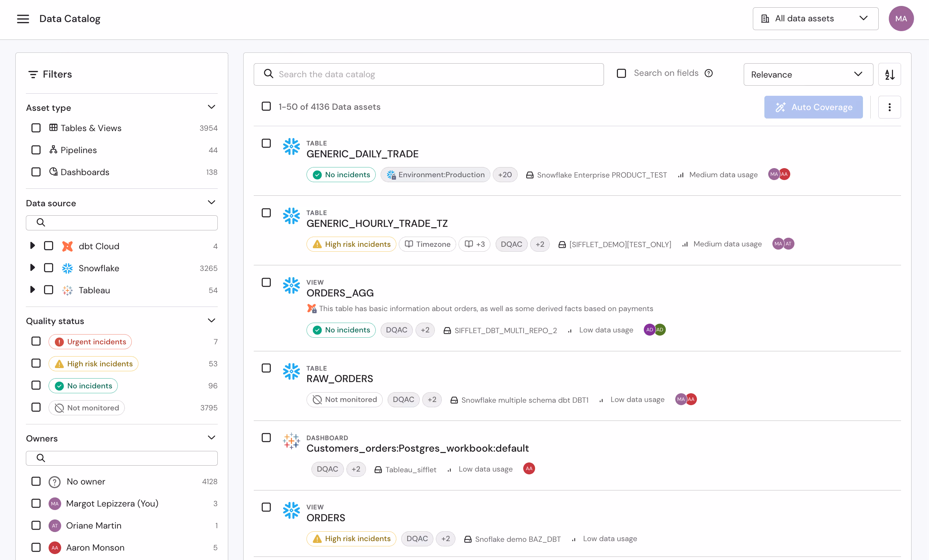Click the Not monitored badge on RAW_ORDERS
The width and height of the screenshot is (929, 560).
pyautogui.click(x=344, y=399)
